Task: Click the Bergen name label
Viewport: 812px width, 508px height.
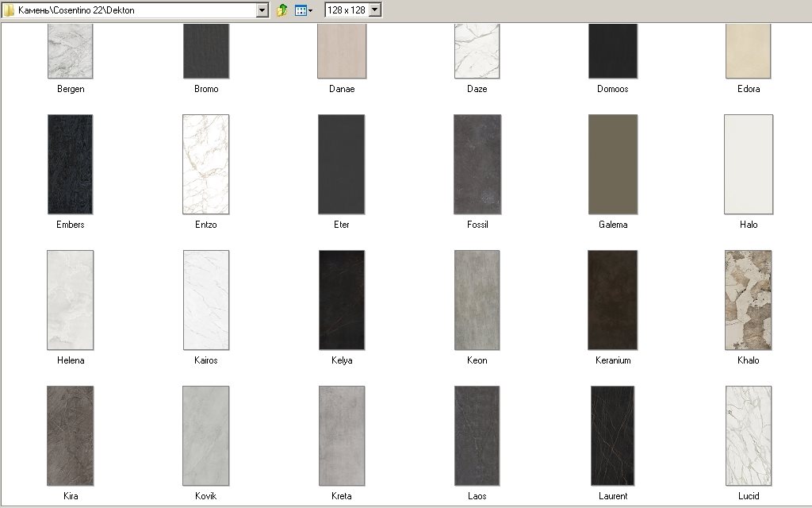Action: click(71, 89)
